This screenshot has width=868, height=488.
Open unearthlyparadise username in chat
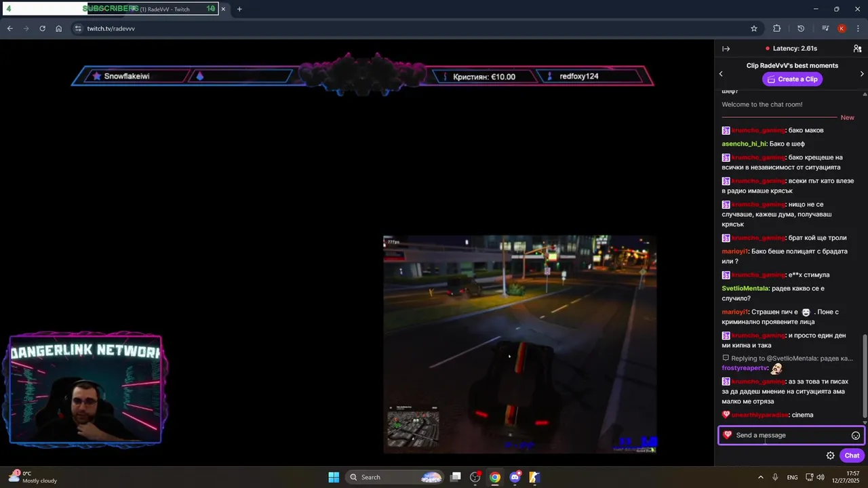[x=759, y=415]
